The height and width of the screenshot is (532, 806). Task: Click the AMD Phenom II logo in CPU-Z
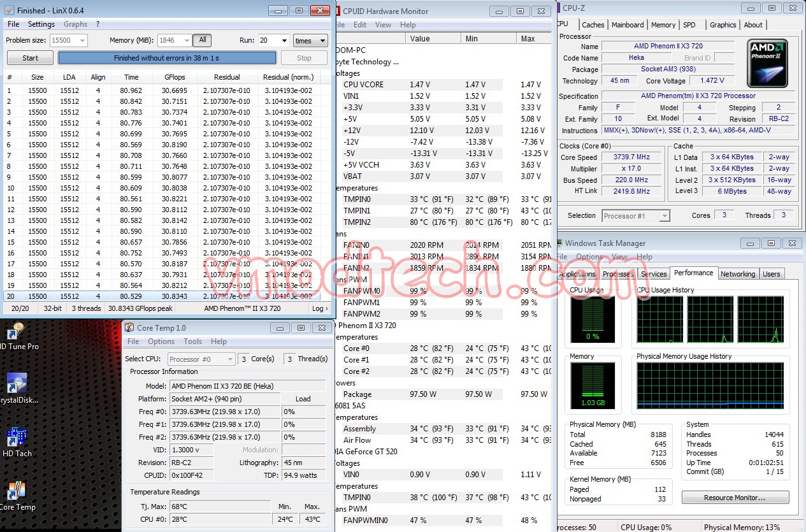pos(767,63)
